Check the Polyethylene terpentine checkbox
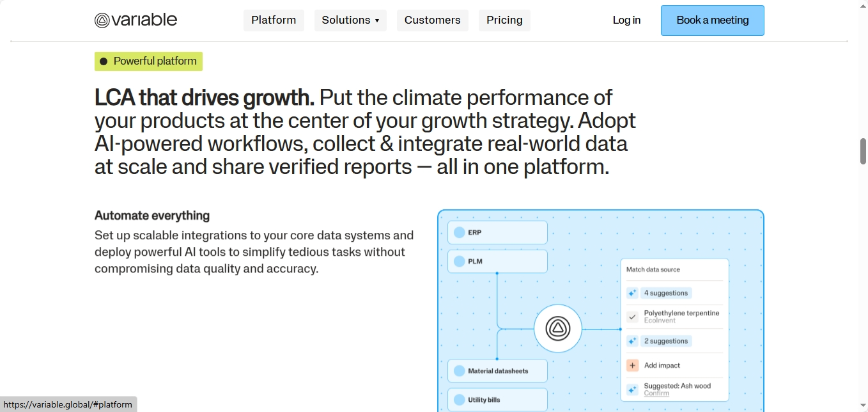The height and width of the screenshot is (412, 868). pyautogui.click(x=632, y=316)
